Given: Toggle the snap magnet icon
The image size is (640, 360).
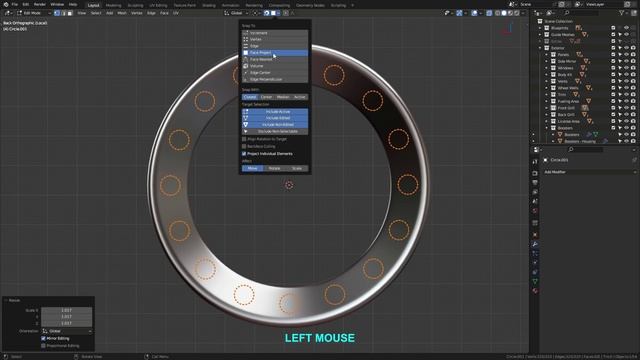Looking at the screenshot, I should [x=267, y=13].
